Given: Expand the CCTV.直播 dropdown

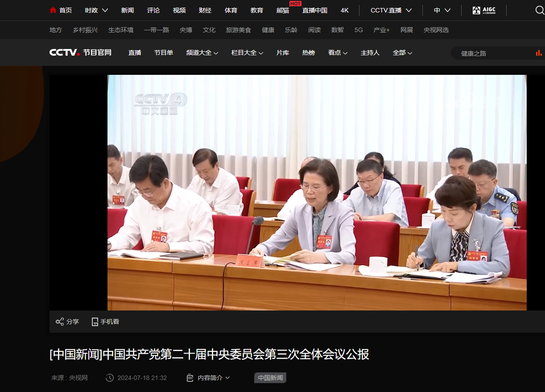Looking at the screenshot, I should (x=391, y=10).
